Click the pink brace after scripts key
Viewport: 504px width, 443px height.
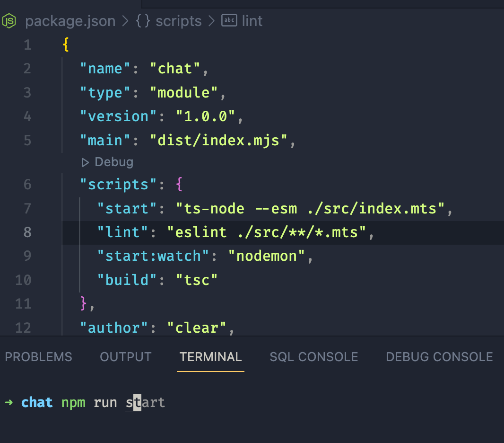point(179,184)
